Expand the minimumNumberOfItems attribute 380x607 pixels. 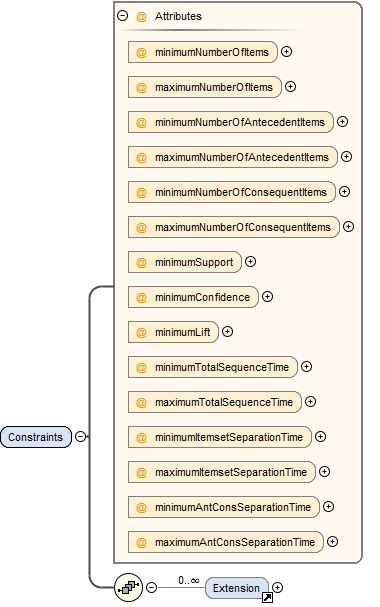coord(286,51)
